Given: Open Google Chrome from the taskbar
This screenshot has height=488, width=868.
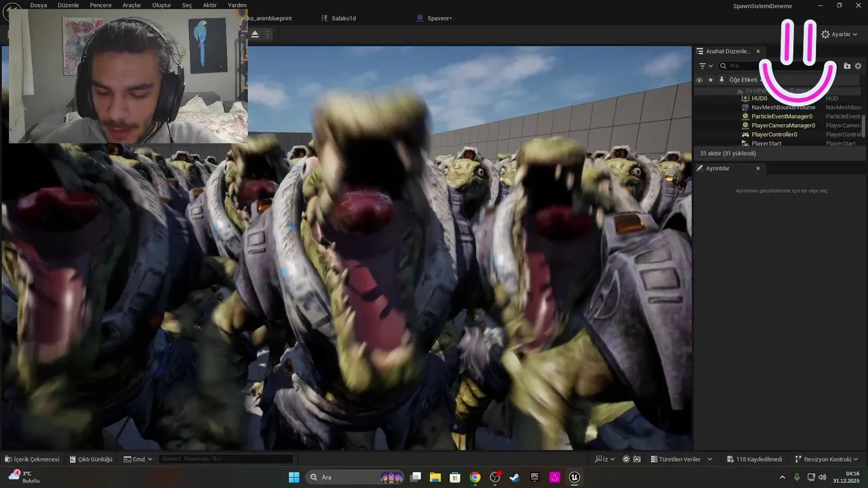Looking at the screenshot, I should coord(475,477).
